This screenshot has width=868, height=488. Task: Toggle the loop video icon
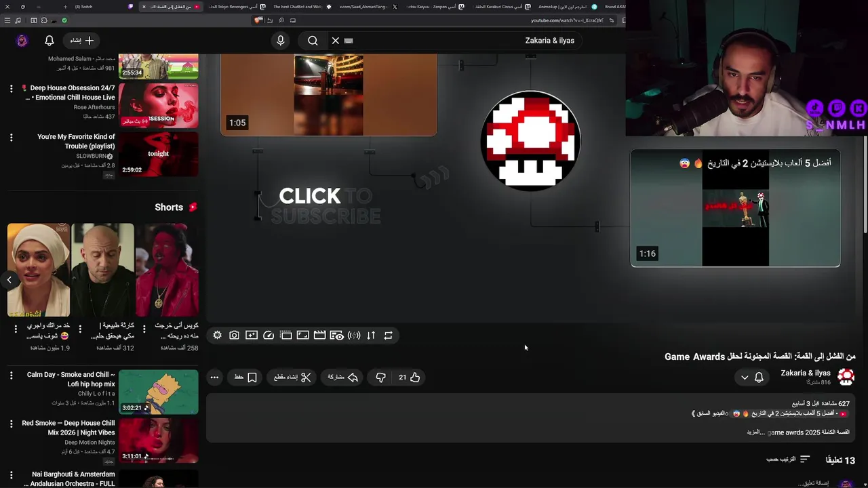[389, 335]
